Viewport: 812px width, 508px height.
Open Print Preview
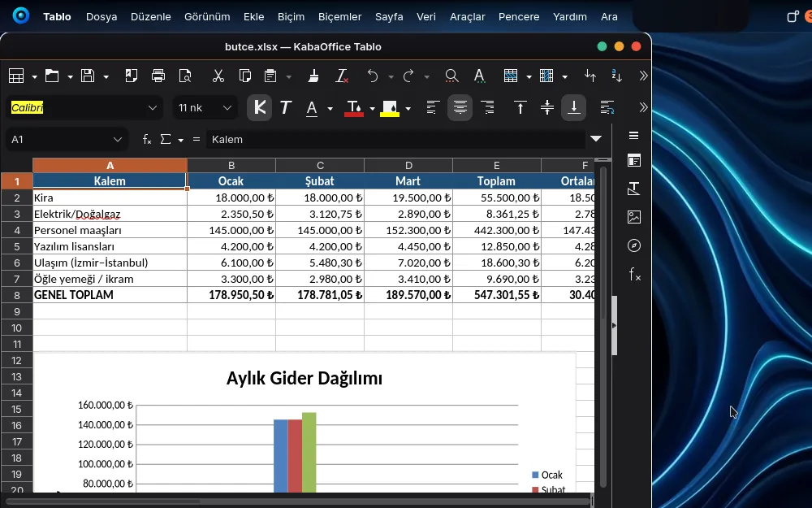[x=185, y=76]
